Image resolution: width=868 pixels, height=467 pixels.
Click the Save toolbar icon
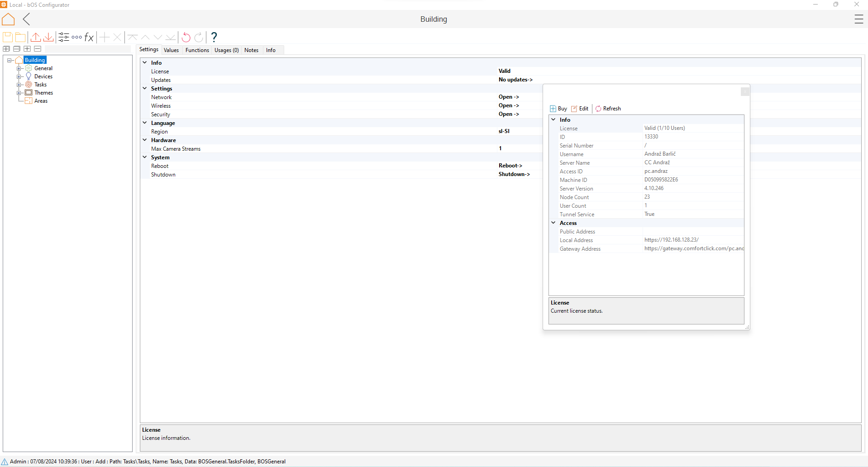[x=8, y=37]
